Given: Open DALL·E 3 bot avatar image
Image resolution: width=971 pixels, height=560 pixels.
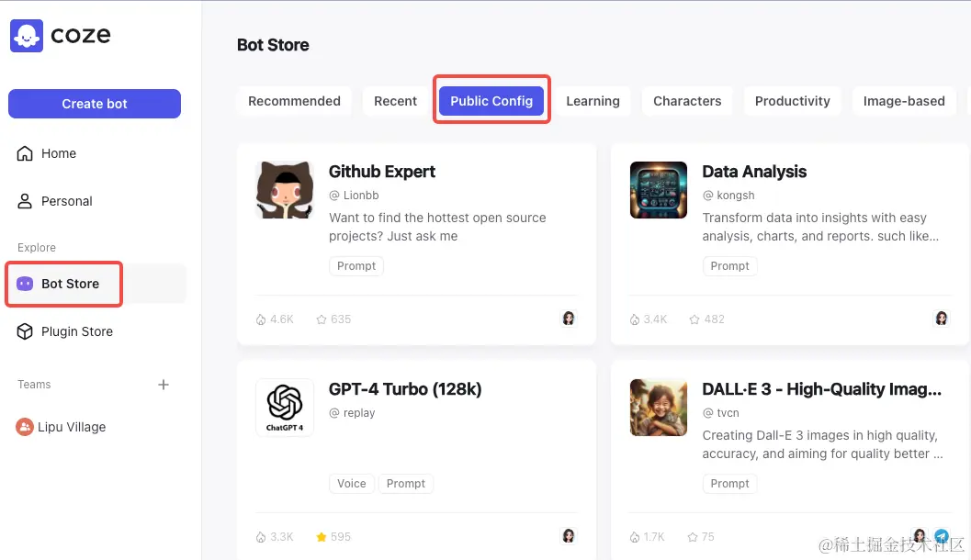Looking at the screenshot, I should [659, 408].
